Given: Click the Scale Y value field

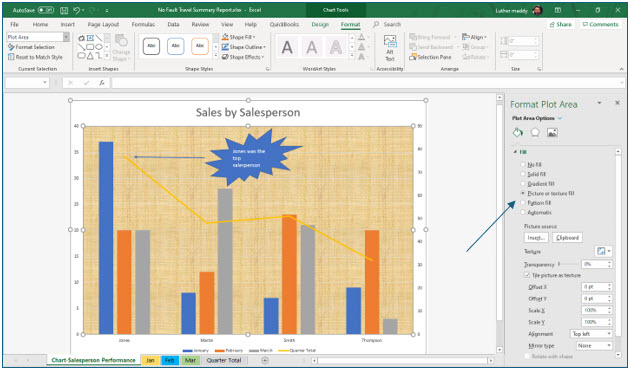Looking at the screenshot, I should tap(594, 322).
